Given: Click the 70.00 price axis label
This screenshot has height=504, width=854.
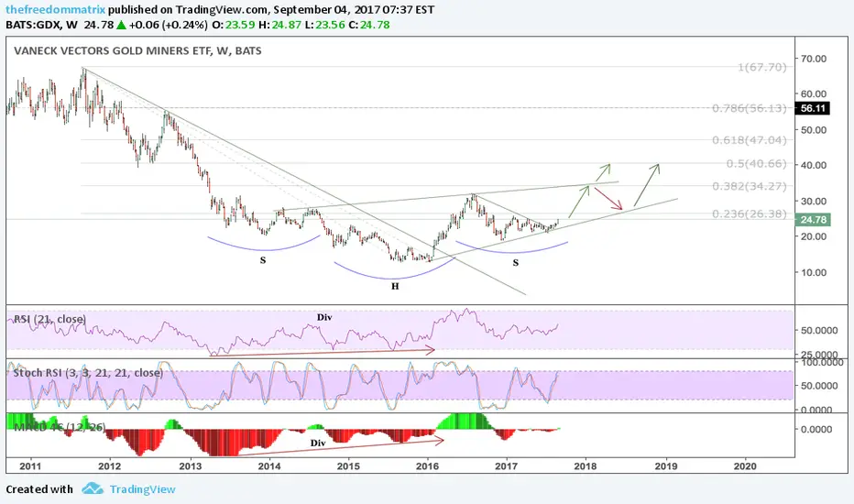Looking at the screenshot, I should coord(813,59).
